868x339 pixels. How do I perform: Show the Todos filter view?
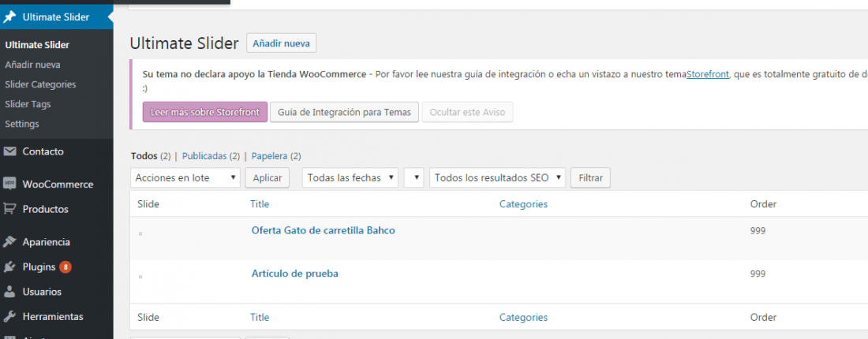click(x=144, y=157)
